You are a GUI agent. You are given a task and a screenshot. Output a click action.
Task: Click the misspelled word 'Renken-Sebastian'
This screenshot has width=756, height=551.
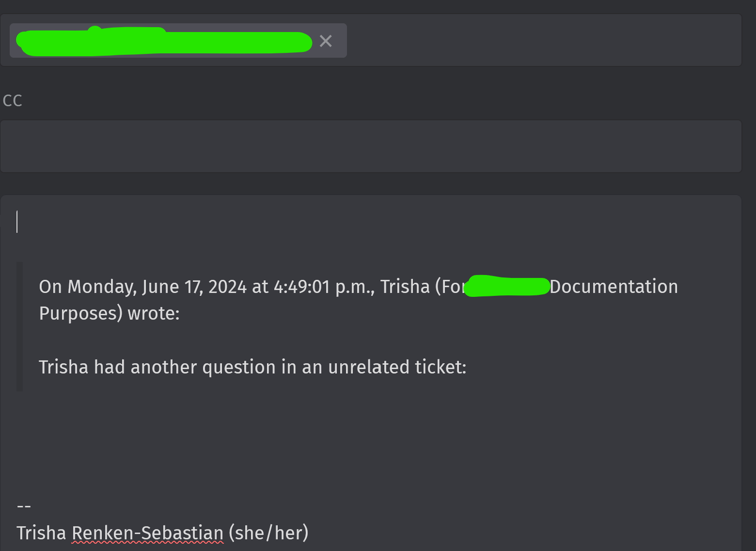147,533
